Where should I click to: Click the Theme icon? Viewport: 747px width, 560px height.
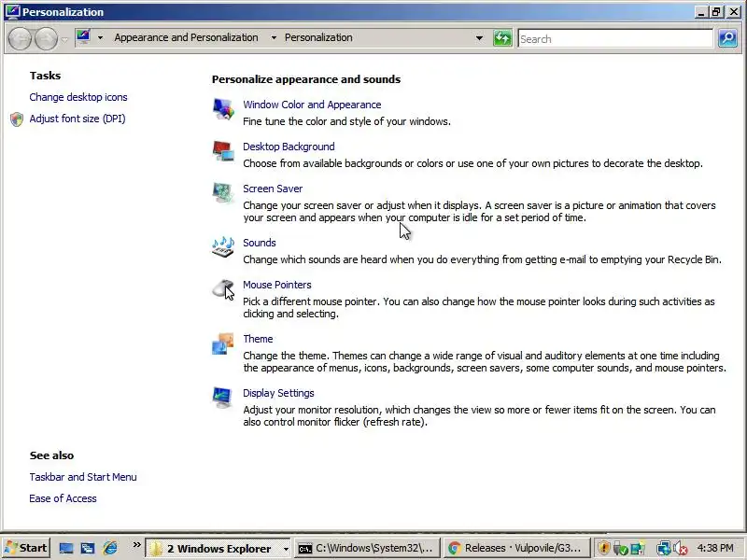[223, 343]
